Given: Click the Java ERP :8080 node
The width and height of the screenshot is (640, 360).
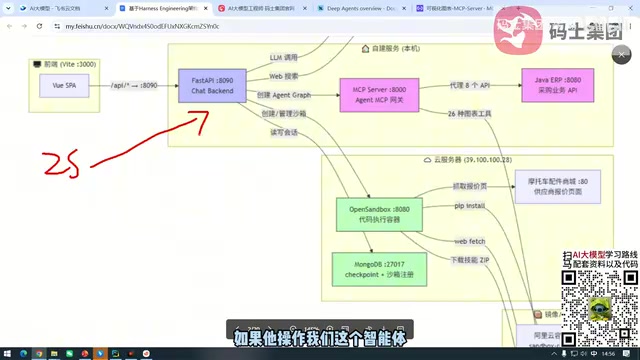Looking at the screenshot, I should tap(558, 85).
